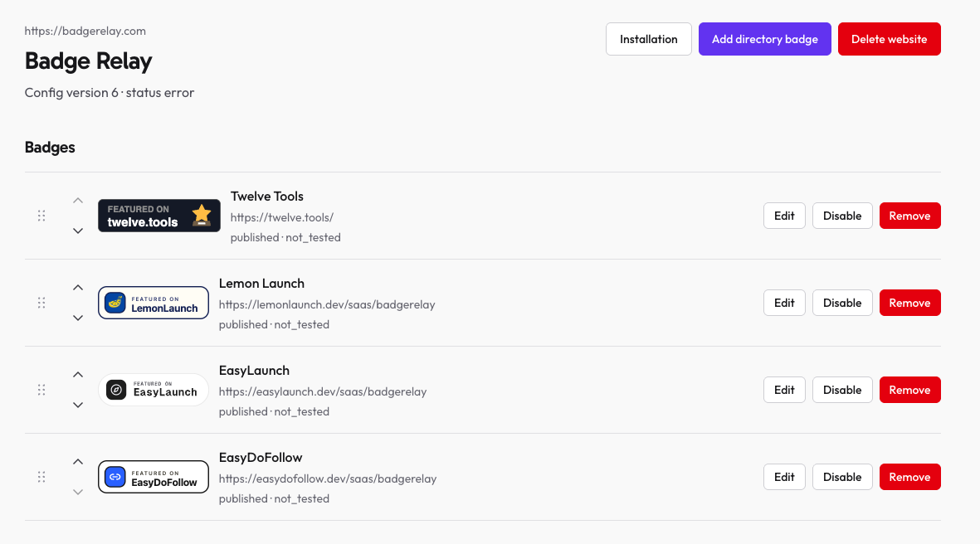Click the drag handle for EasyDoFollow
This screenshot has height=544, width=980.
[x=41, y=477]
